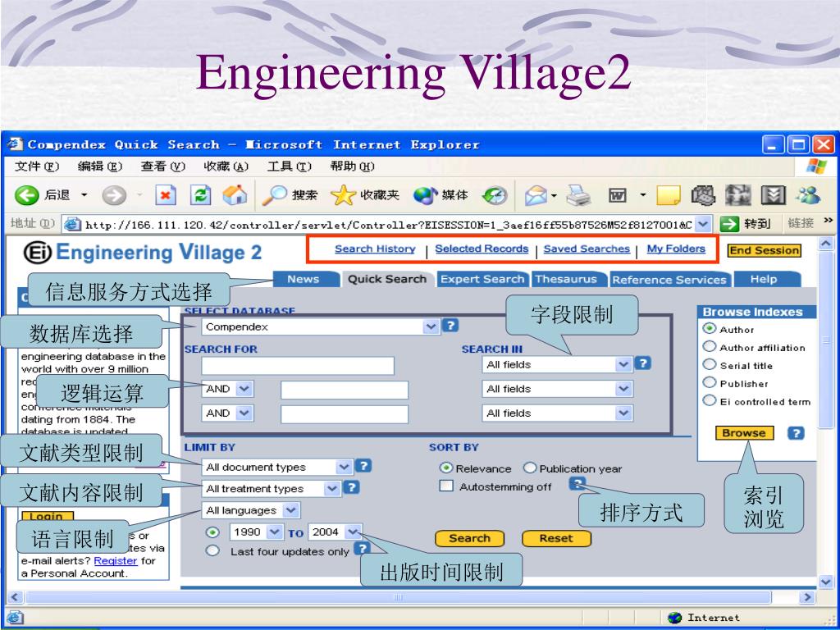The image size is (840, 630).
Task: Open the 收藏夹 star favorites icon
Action: pyautogui.click(x=344, y=195)
